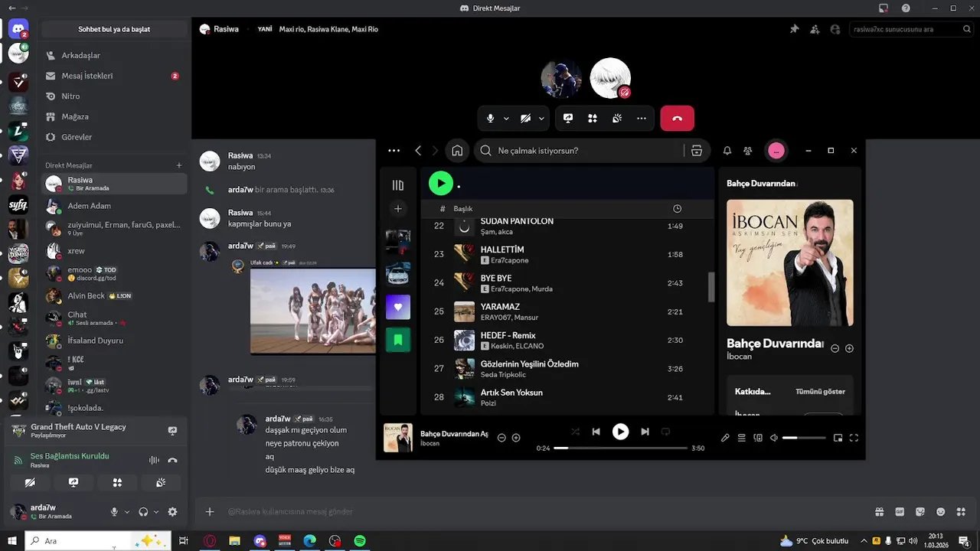Open attachment plus button in message bar
980x551 pixels.
pyautogui.click(x=210, y=512)
